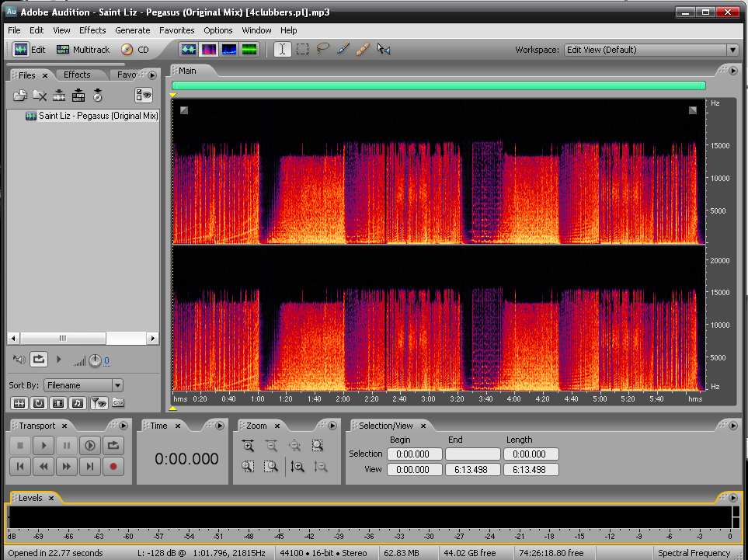This screenshot has width=748, height=560.
Task: Click the Files panel horizontal scrollbar
Action: (83, 338)
